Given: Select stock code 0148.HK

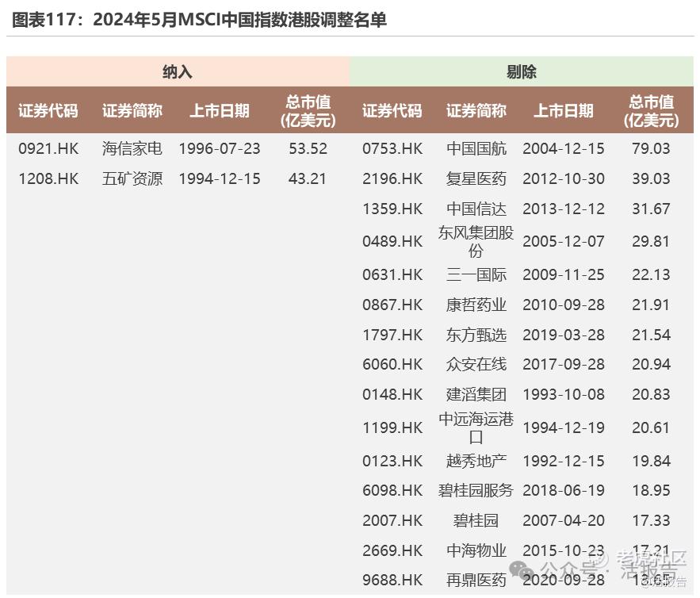Looking at the screenshot, I should [392, 394].
